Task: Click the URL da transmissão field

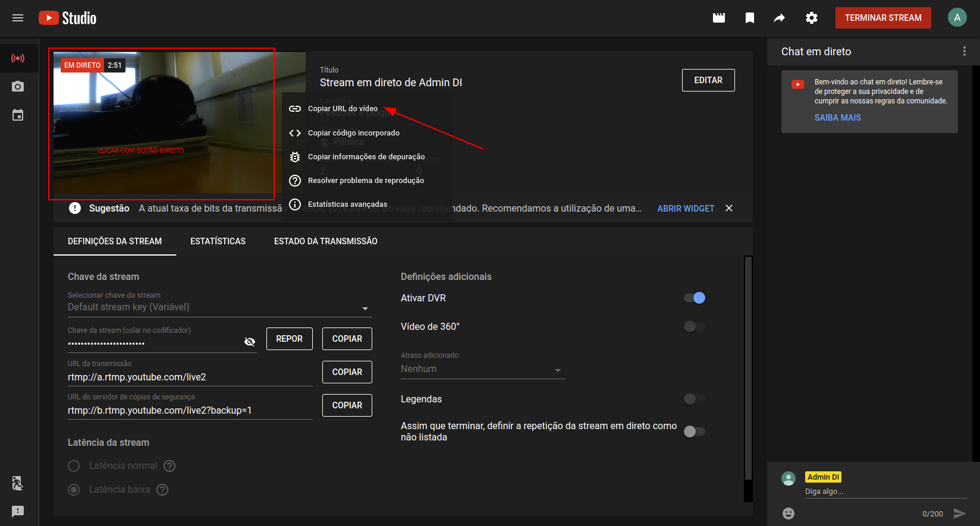Action: coord(190,377)
